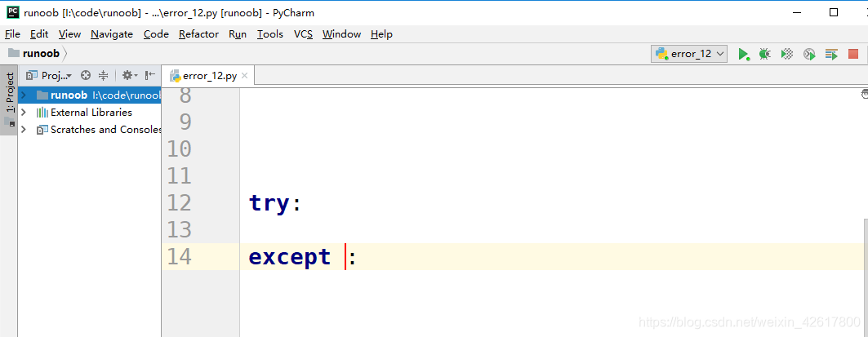
Task: Click the Python file icon on error_12.py tab
Action: pos(176,76)
